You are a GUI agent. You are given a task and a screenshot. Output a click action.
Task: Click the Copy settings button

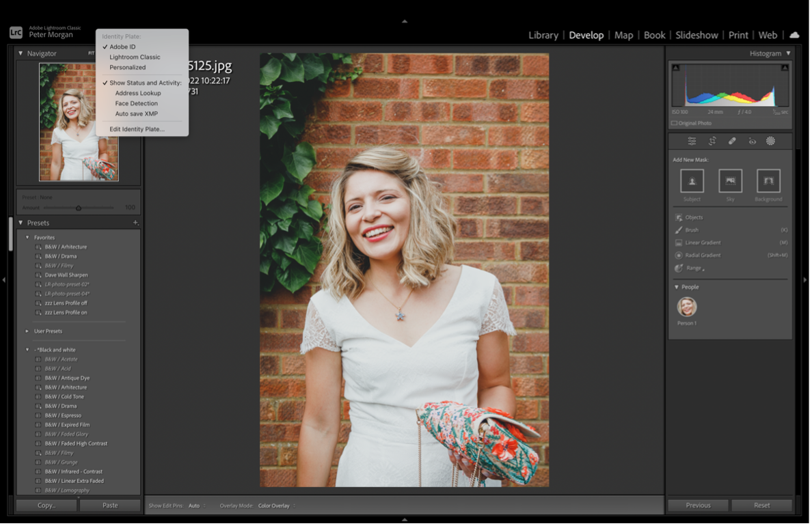46,506
